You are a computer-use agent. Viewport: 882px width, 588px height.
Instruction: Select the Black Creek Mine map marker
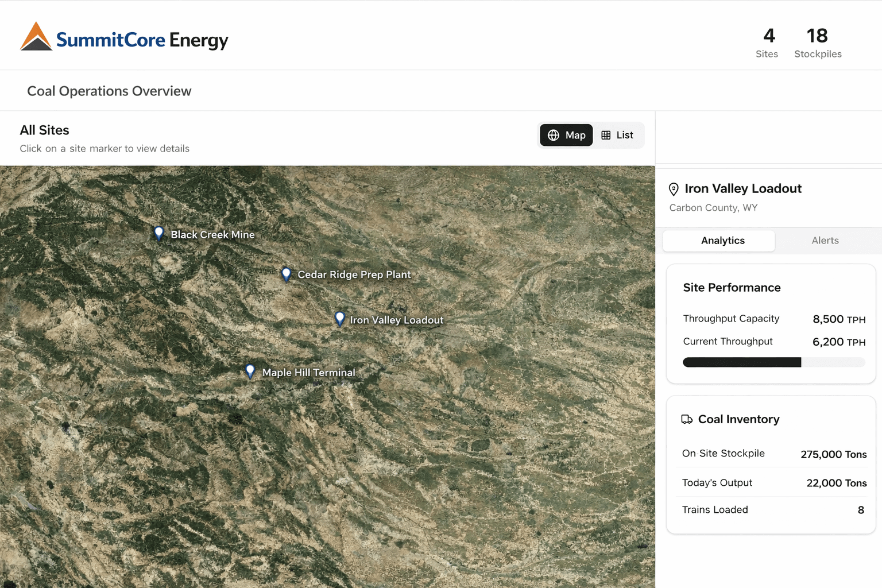point(159,233)
